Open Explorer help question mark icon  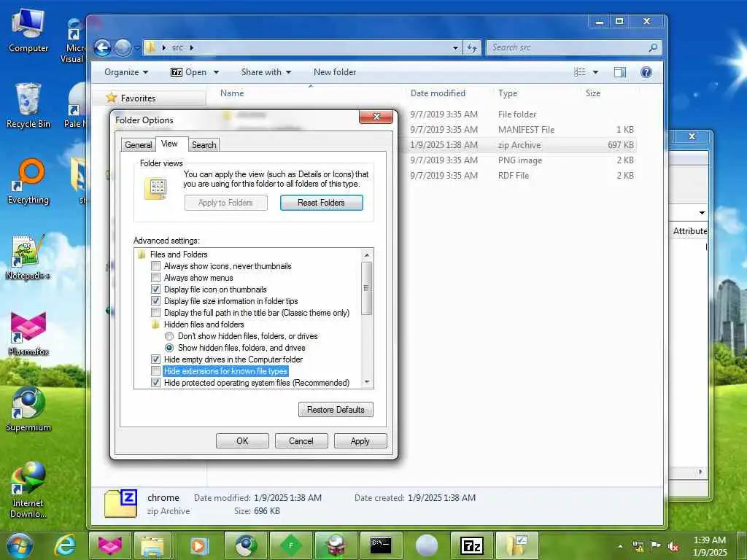pyautogui.click(x=646, y=72)
